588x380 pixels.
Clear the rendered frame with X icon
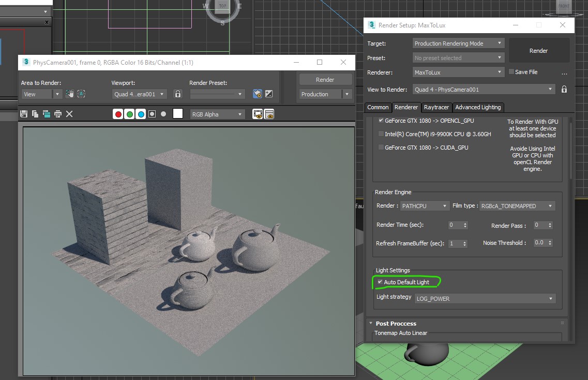click(69, 114)
